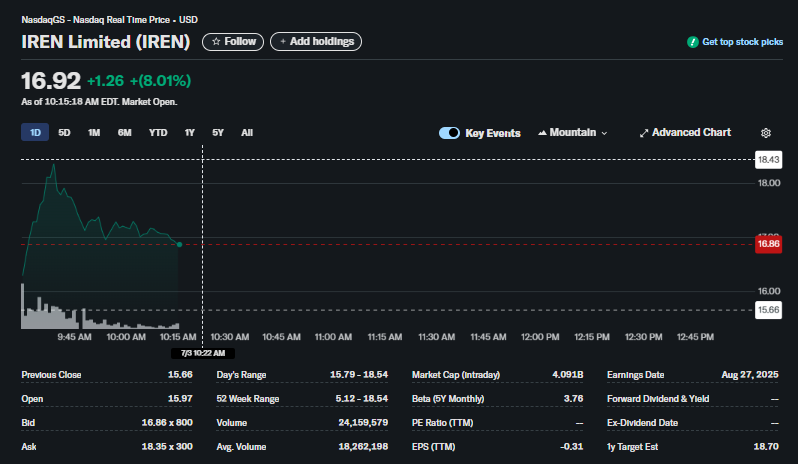Viewport: 798px width, 464px height.
Task: Click the PE Ratio (TTM) label
Action: tap(442, 423)
